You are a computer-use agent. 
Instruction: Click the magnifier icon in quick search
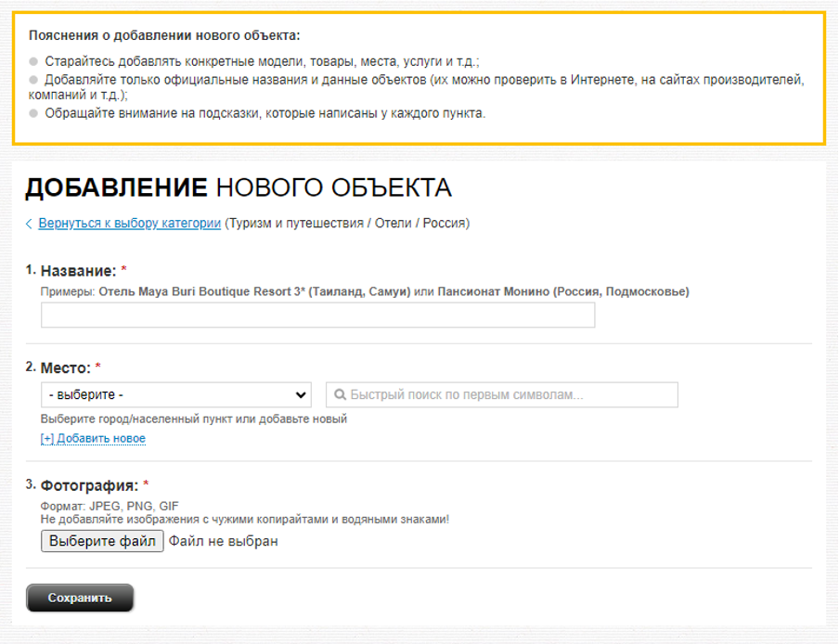339,394
